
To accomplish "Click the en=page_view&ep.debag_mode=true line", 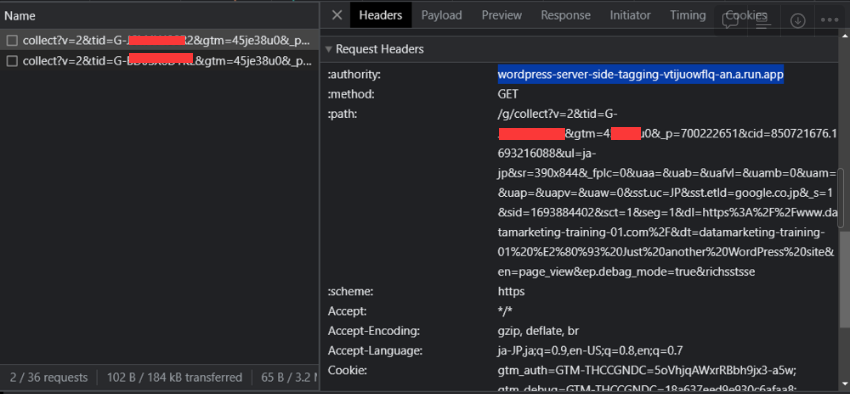I will pos(627,272).
